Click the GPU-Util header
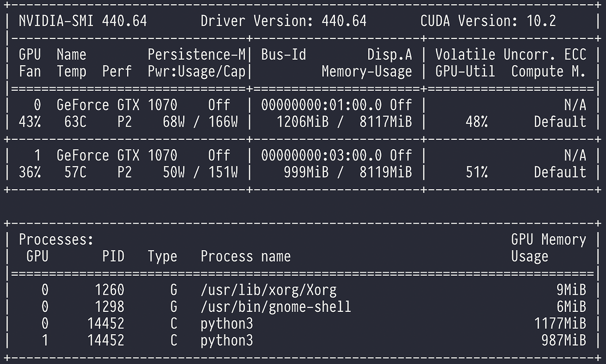Image resolution: width=606 pixels, height=364 pixels. 465,72
